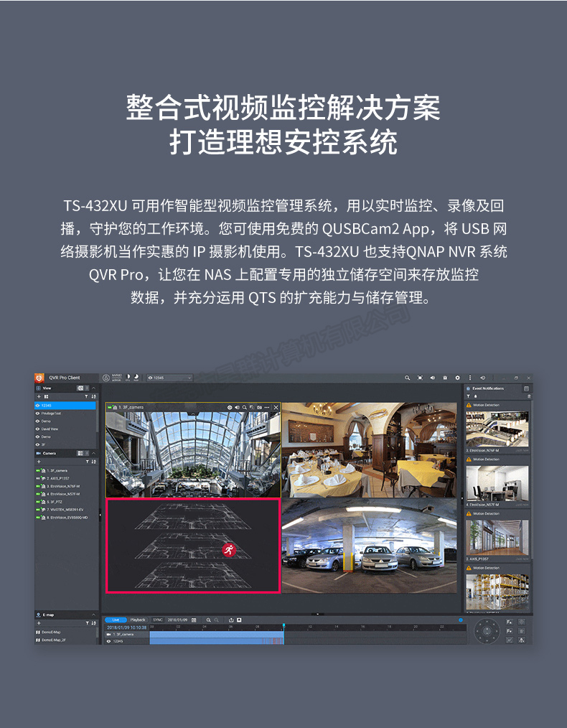Click the layout icon beside add view
This screenshot has height=728, width=567.
(46, 396)
